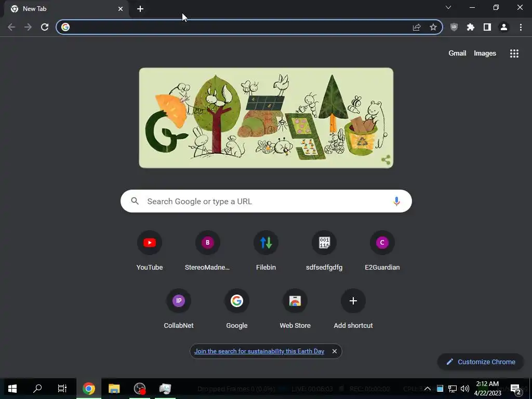
Task: Start voice search with the microphone icon
Action: pyautogui.click(x=396, y=201)
